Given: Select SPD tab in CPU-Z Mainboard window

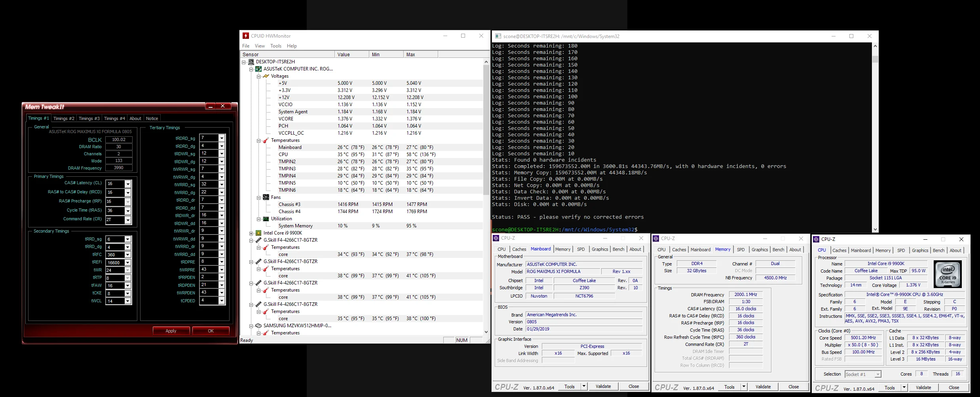Looking at the screenshot, I should coord(581,249).
